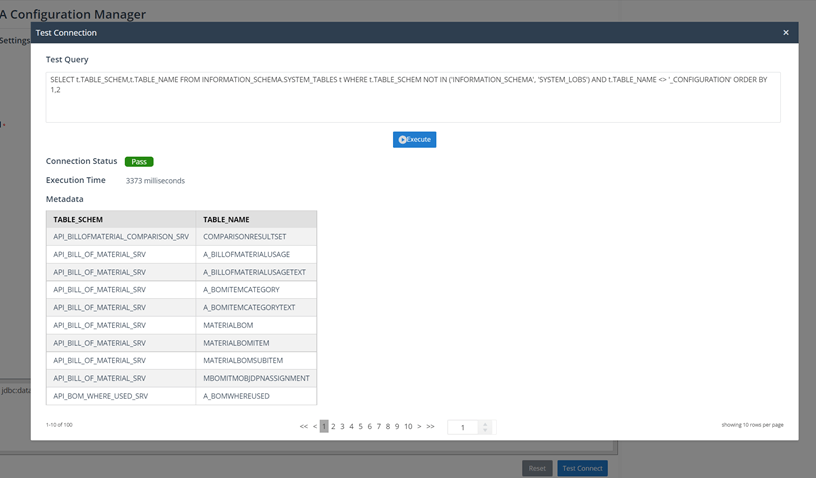Click the TABLE_SCHEM column header
Image resolution: width=816 pixels, height=478 pixels.
(x=121, y=219)
